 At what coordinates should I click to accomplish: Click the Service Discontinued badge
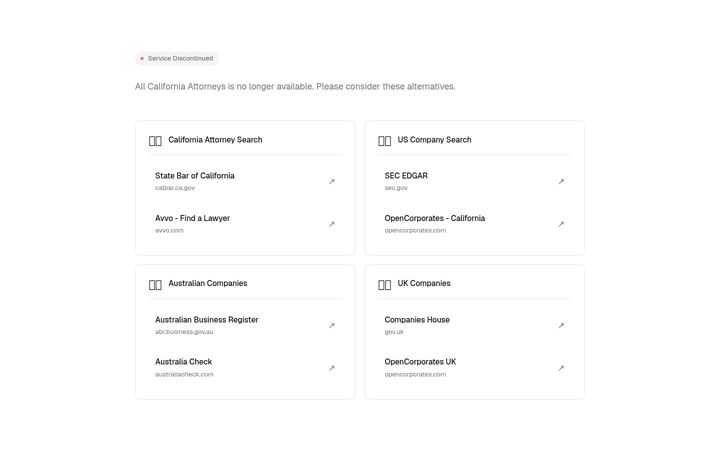coord(177,58)
